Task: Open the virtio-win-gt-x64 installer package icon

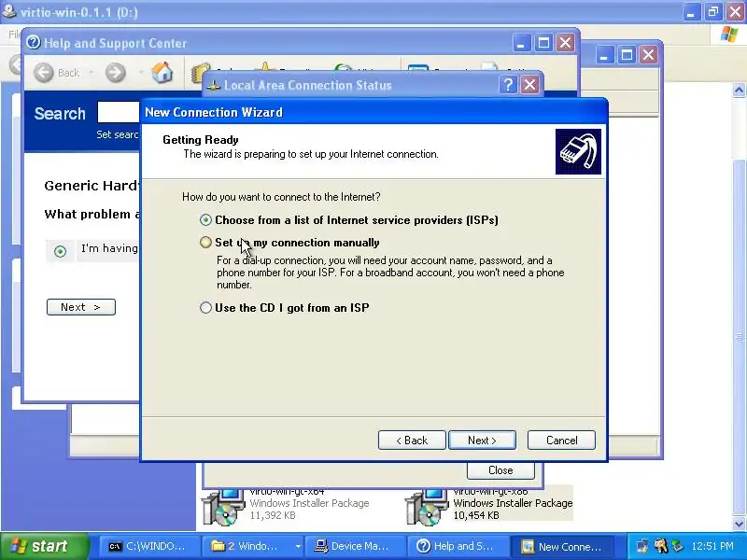Action: (223, 507)
